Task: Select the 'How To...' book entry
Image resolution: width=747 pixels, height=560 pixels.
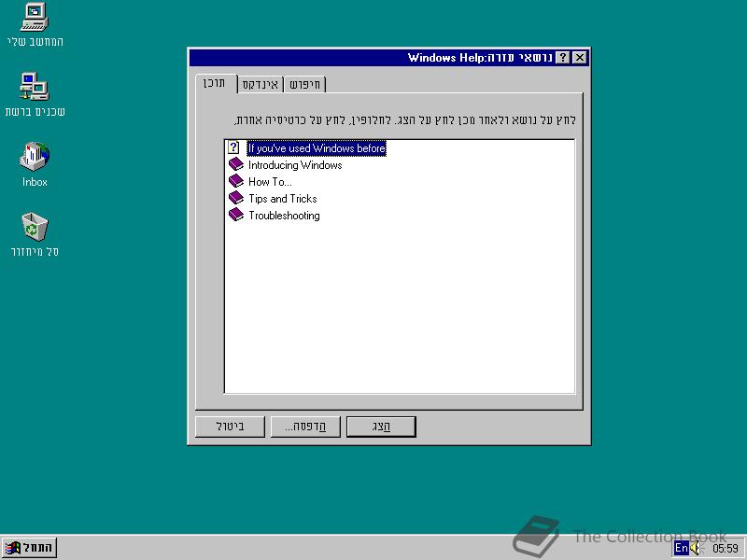Action: [x=270, y=181]
